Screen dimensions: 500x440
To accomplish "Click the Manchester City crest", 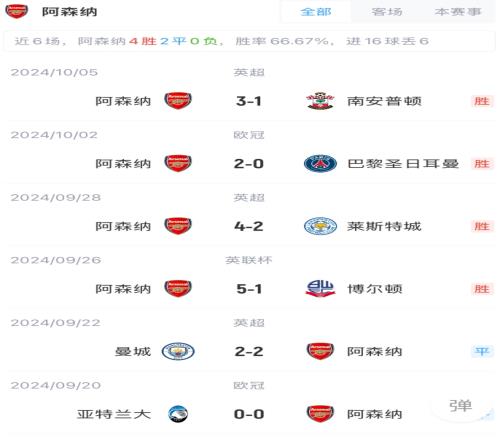I will pyautogui.click(x=178, y=351).
